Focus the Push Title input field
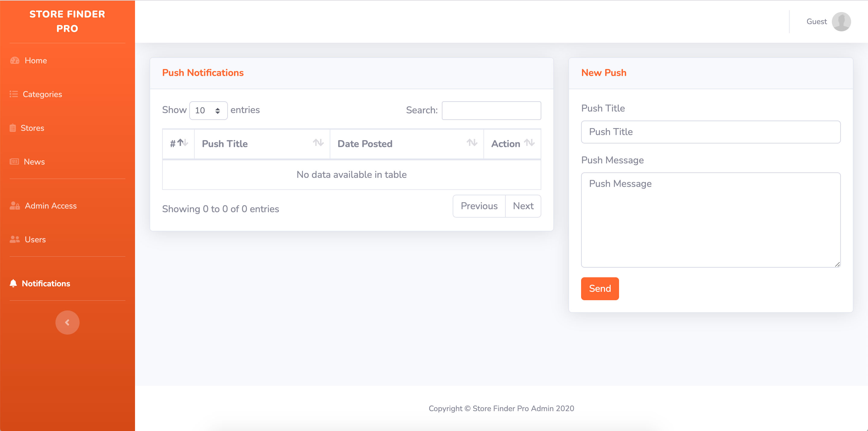868x431 pixels. tap(710, 132)
